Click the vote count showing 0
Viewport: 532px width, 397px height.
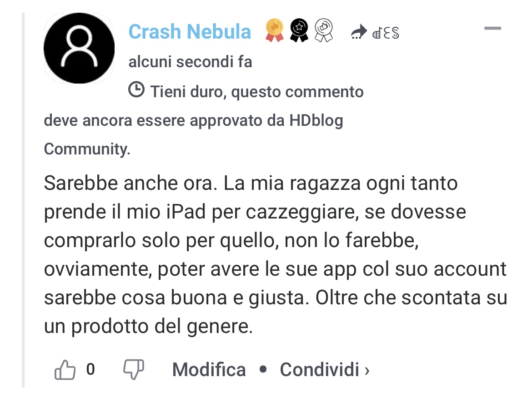(90, 369)
